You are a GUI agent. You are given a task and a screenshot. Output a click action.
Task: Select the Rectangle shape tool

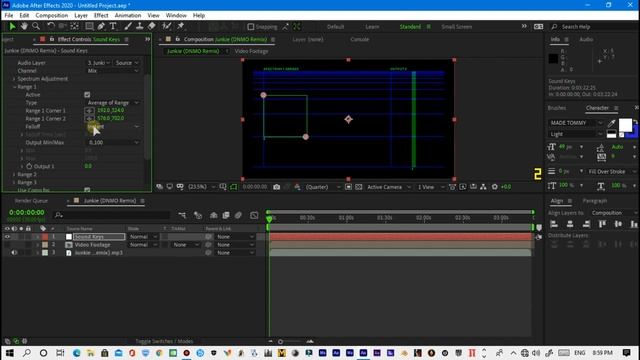coord(89,27)
